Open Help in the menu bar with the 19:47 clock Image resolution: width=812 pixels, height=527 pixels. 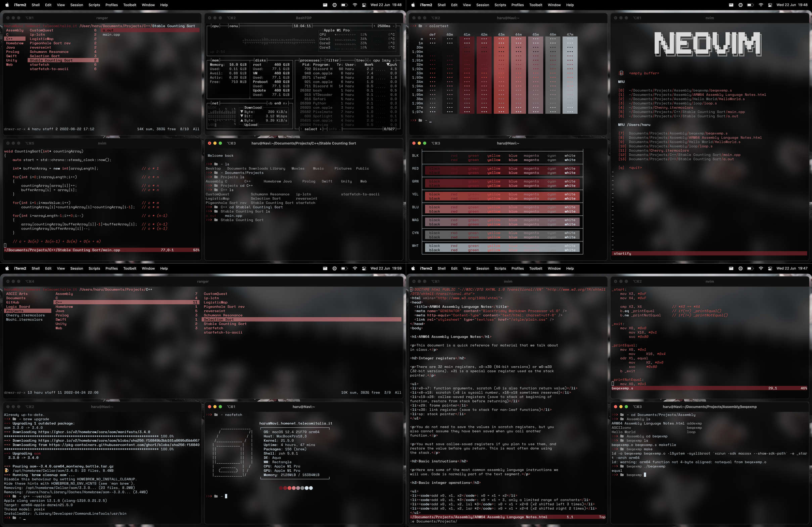(570, 268)
